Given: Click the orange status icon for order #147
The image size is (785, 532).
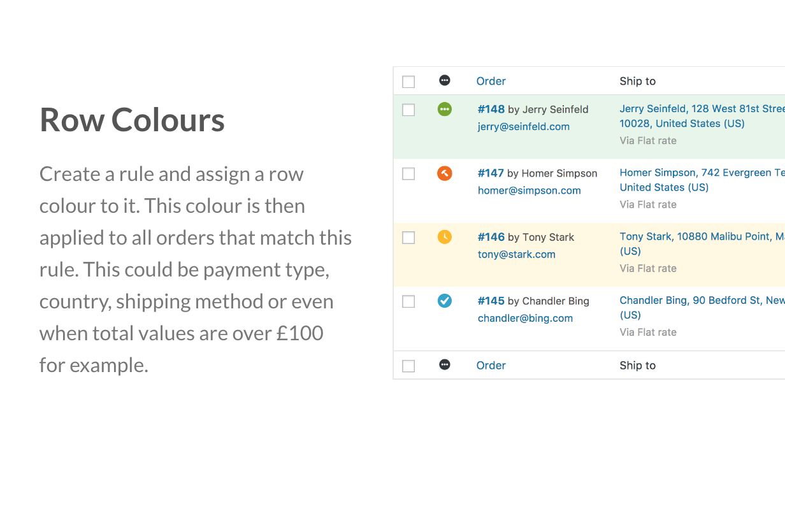Looking at the screenshot, I should click(x=445, y=173).
